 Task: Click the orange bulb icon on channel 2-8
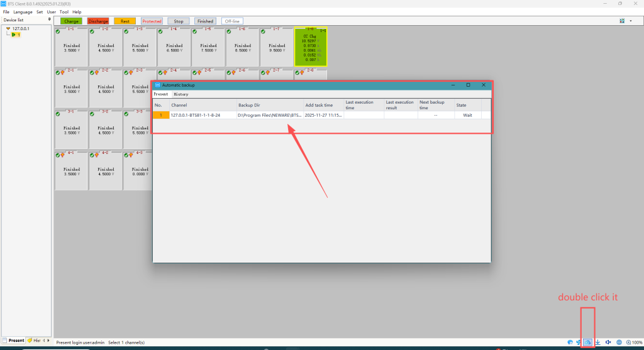(303, 73)
